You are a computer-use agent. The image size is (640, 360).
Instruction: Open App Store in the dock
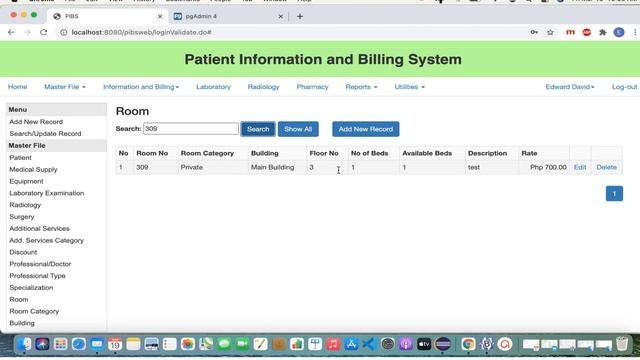(x=351, y=344)
